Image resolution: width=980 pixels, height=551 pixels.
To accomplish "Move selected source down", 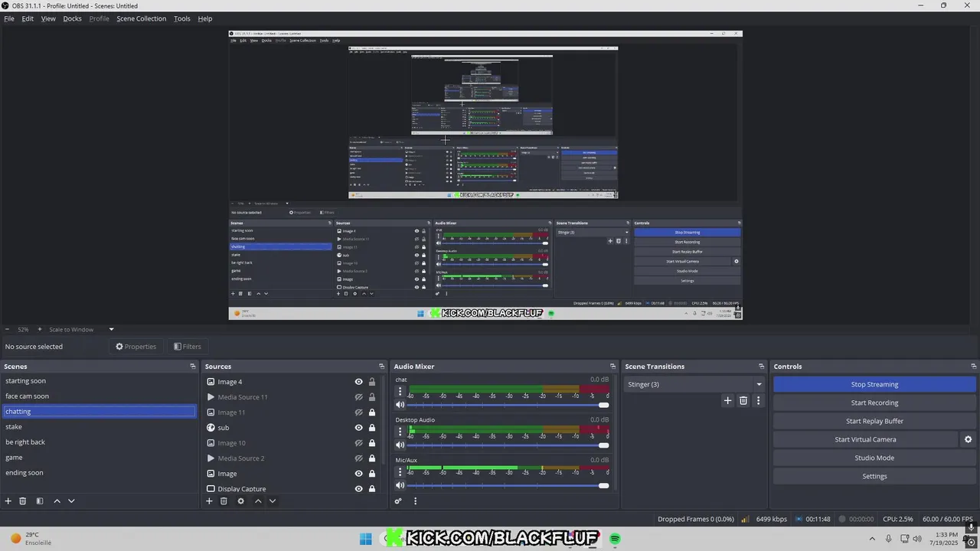I will click(272, 501).
